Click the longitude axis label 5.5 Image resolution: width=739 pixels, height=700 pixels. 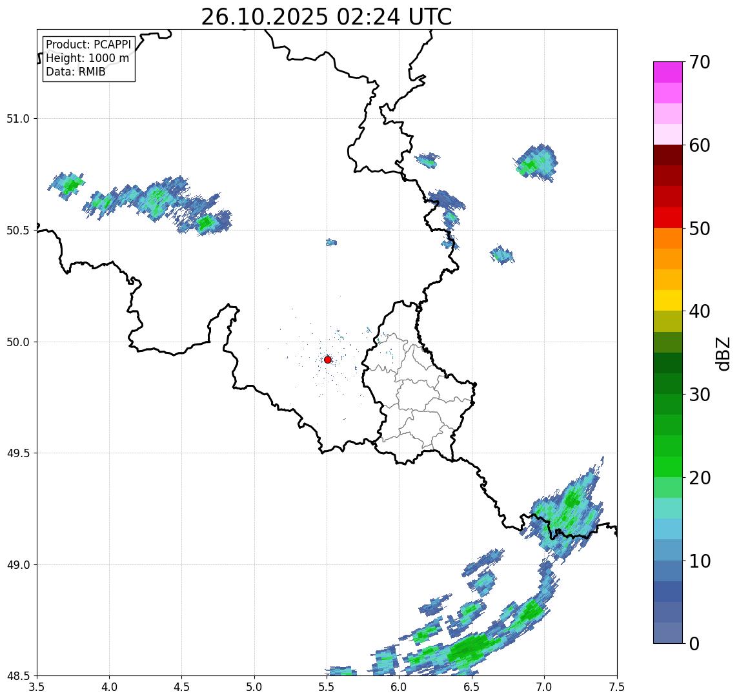pos(327,687)
